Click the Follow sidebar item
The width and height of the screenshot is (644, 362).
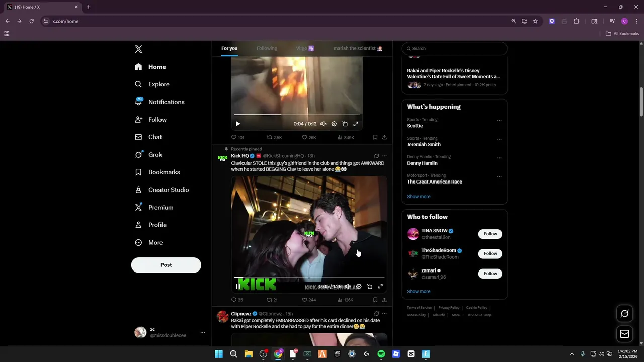[x=150, y=119]
